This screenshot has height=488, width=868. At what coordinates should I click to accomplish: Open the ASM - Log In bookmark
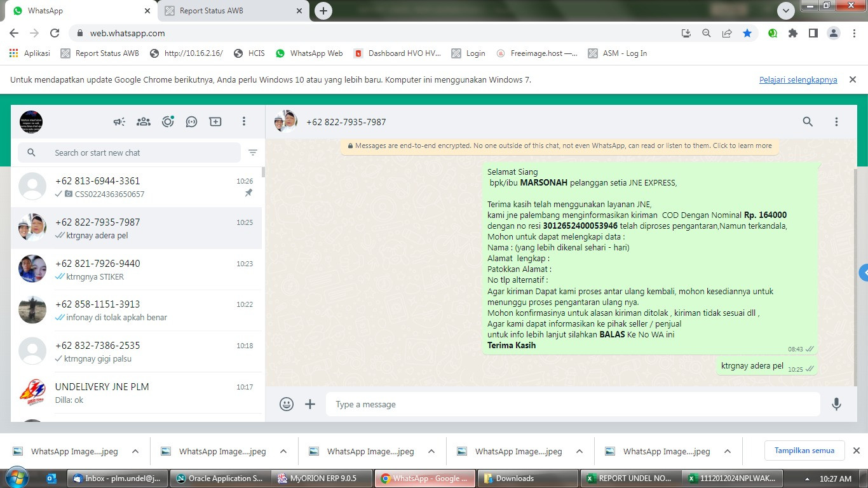pyautogui.click(x=618, y=53)
